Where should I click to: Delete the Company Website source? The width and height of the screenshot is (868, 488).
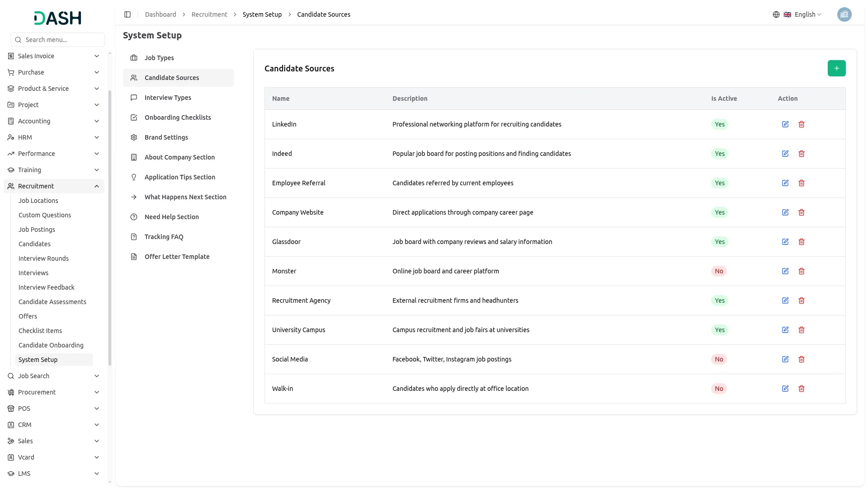pos(802,212)
